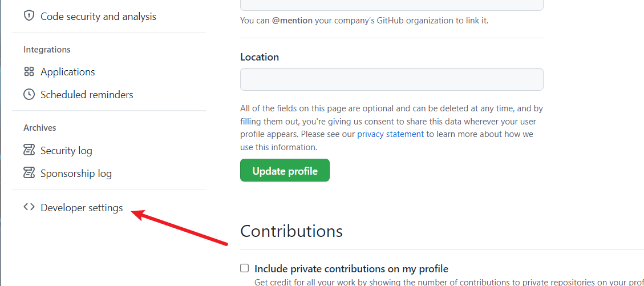Click the Applications grid icon

(x=29, y=72)
